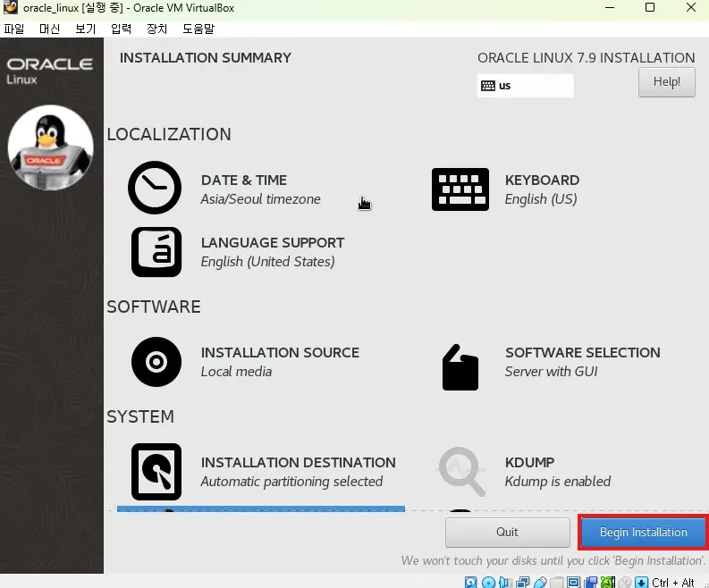Viewport: 709px width, 588px height.
Task: Click the mouse integration status icon
Action: tap(625, 582)
